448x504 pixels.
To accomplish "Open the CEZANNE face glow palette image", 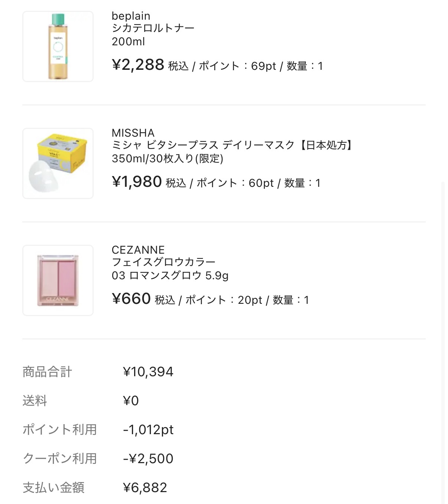I will pyautogui.click(x=58, y=280).
